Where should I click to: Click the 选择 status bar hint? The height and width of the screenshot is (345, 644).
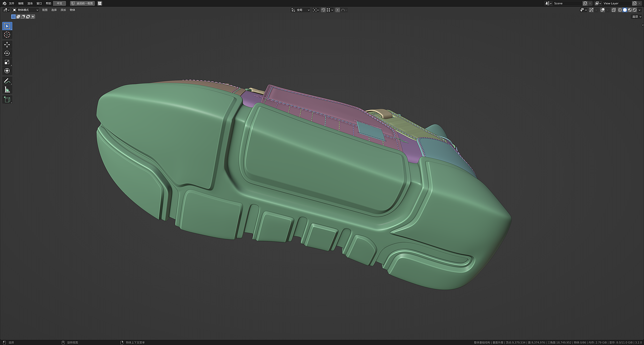pos(12,342)
